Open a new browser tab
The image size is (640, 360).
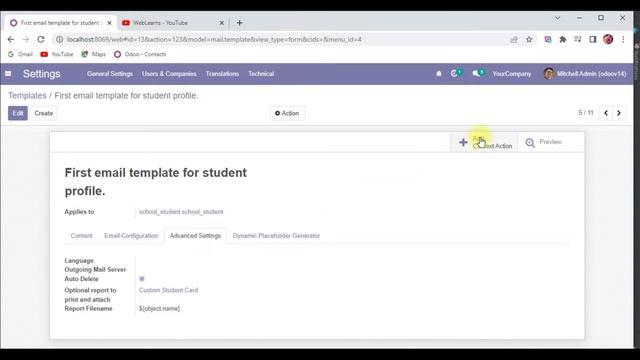[240, 23]
